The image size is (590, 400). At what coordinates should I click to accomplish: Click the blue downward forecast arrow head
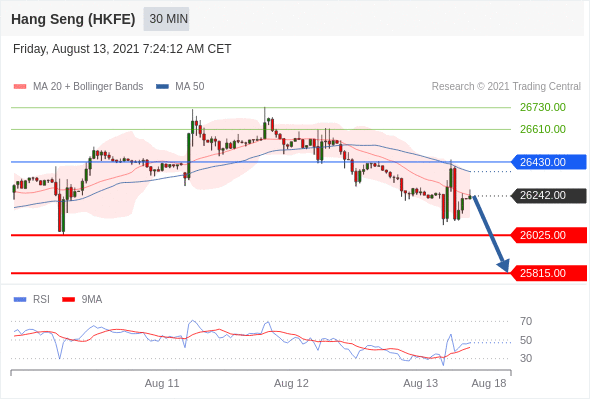(x=503, y=265)
